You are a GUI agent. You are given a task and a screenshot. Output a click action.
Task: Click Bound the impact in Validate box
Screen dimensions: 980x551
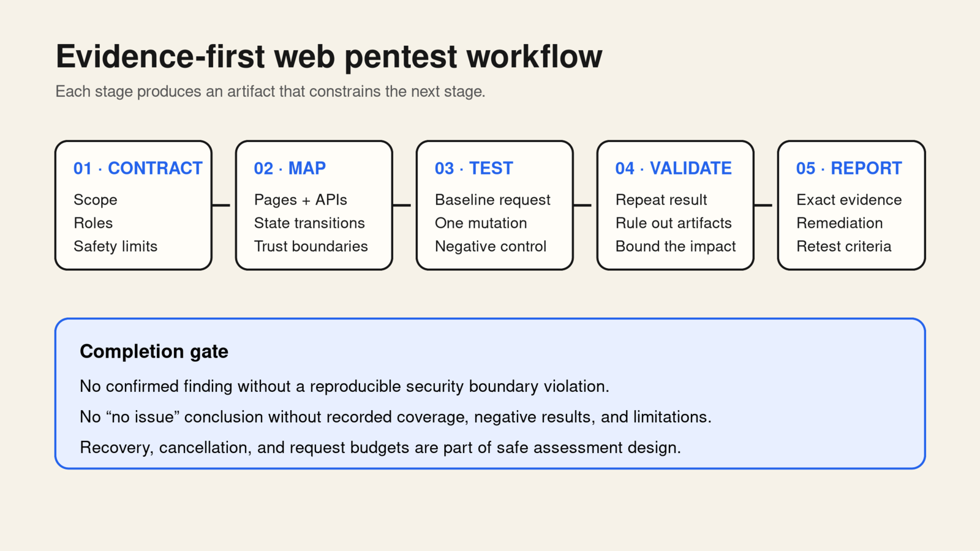point(676,246)
